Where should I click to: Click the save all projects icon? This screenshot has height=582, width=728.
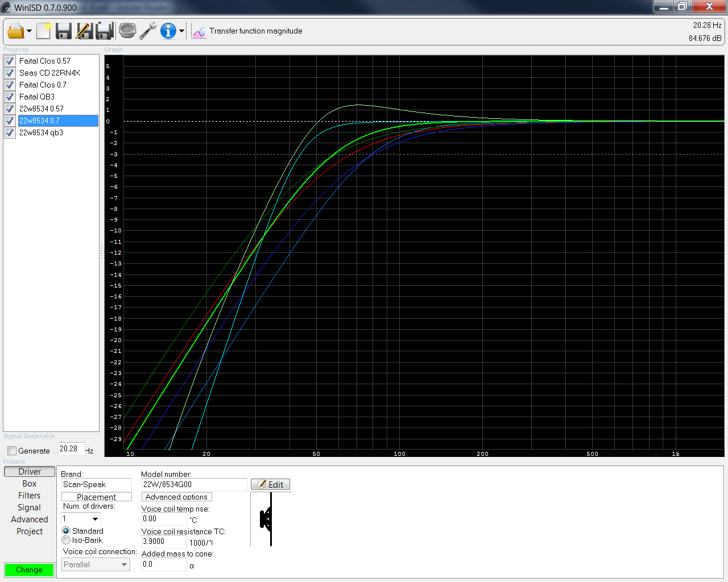(x=105, y=31)
